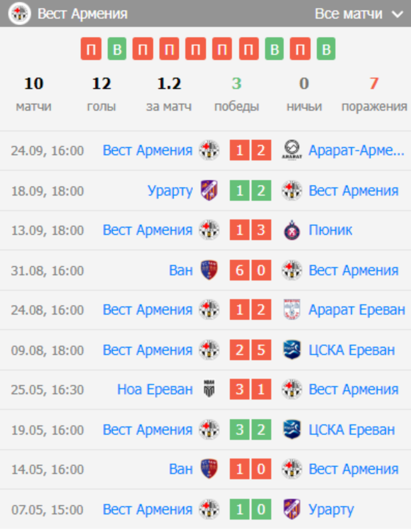The width and height of the screenshot is (411, 532).
Task: Click the Ararat Yerevan club crest
Action: tap(292, 310)
